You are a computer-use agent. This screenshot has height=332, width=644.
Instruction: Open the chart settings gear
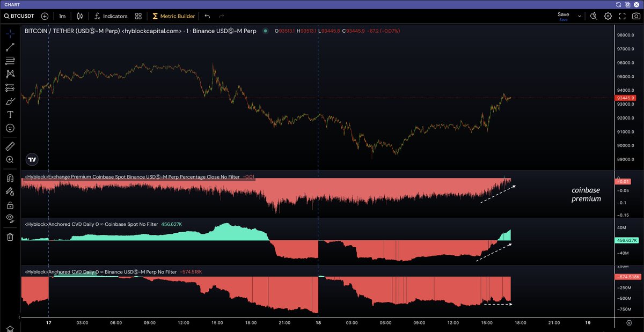(608, 16)
